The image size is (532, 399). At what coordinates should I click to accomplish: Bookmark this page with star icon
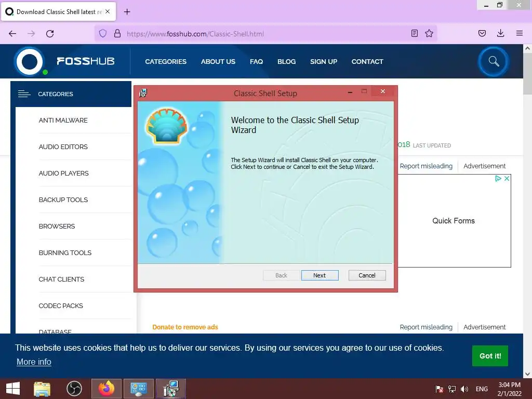[429, 33]
